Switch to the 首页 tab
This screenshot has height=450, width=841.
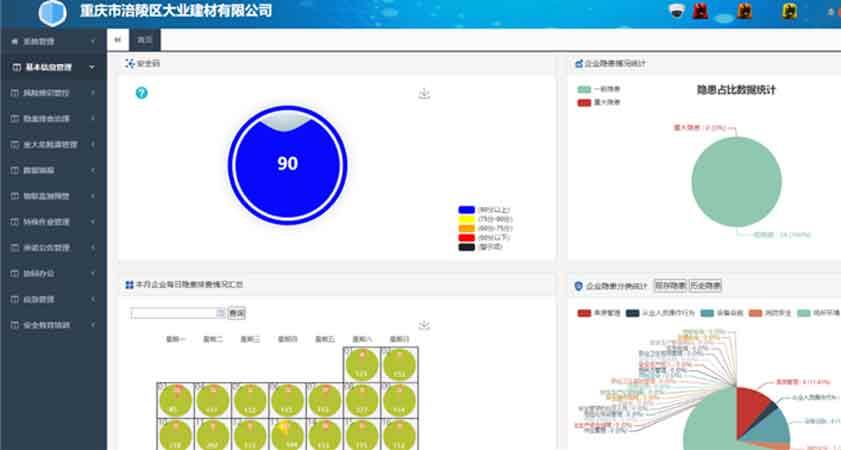146,40
